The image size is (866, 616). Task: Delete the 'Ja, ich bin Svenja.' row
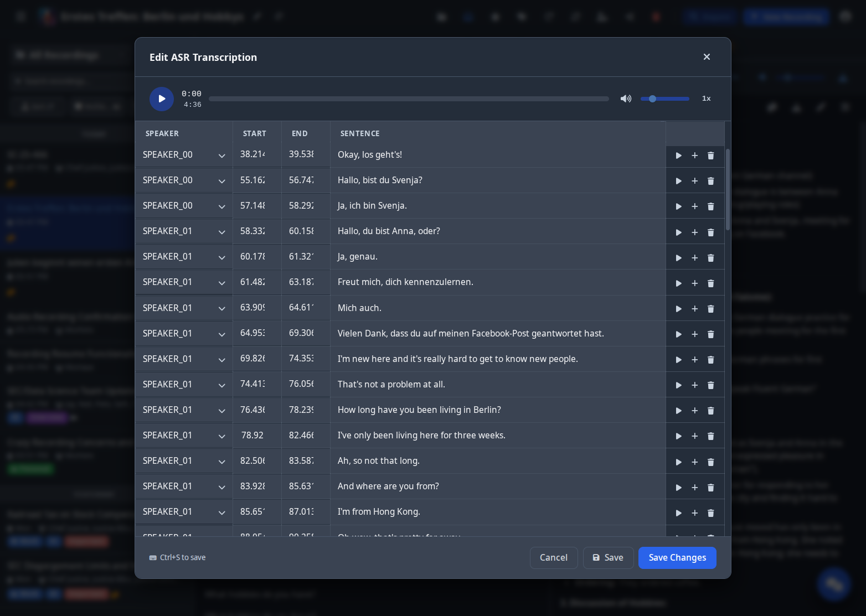pos(710,206)
